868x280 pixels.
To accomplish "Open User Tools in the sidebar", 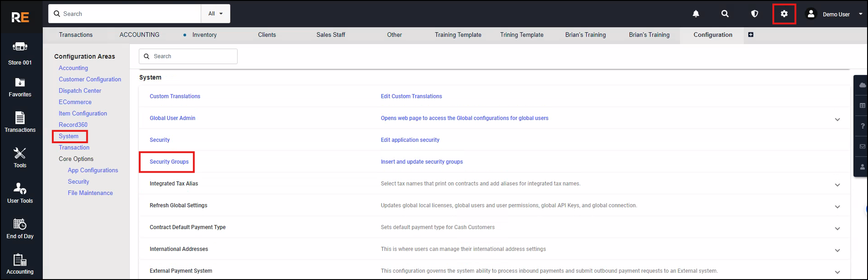I will click(20, 193).
